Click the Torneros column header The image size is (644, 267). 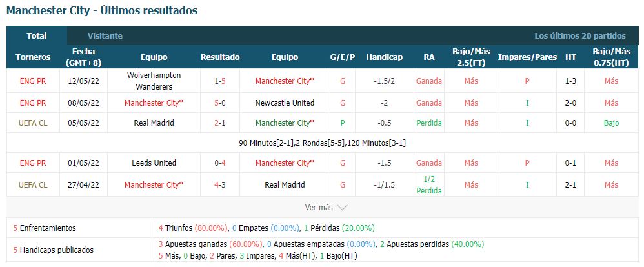point(34,57)
